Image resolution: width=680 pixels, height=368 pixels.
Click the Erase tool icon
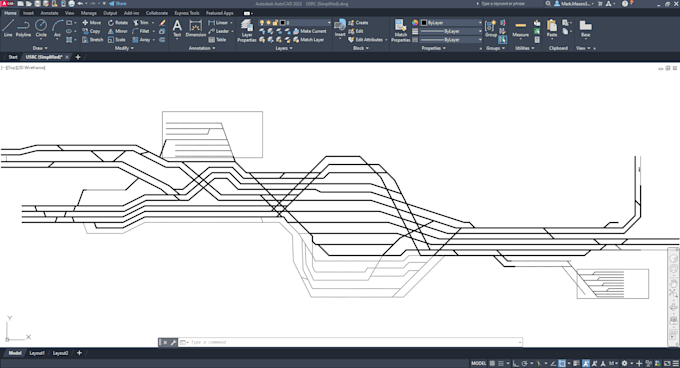162,23
